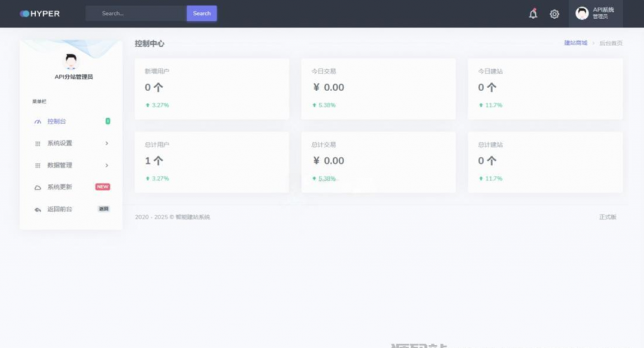The height and width of the screenshot is (348, 644).
Task: Click into the Search input field
Action: pos(136,13)
